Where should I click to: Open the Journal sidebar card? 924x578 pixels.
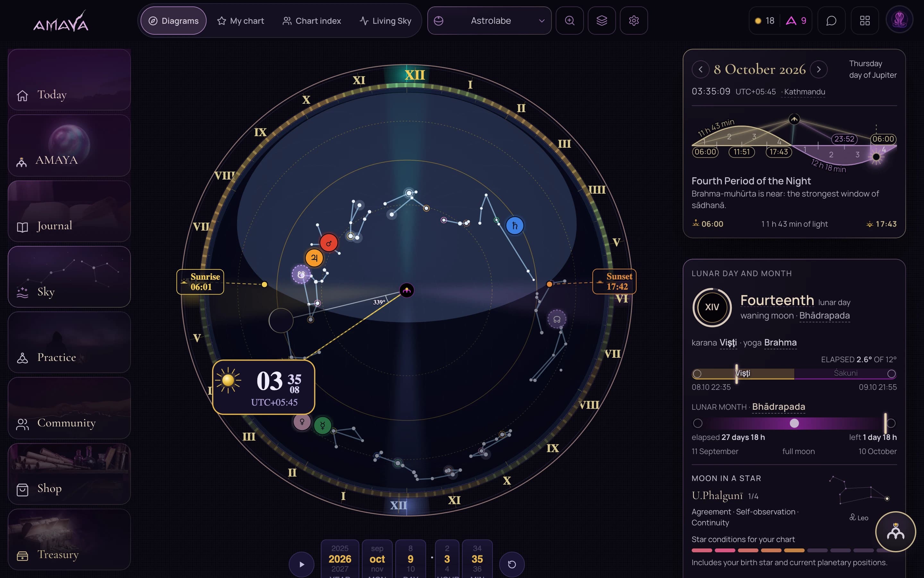pyautogui.click(x=69, y=211)
